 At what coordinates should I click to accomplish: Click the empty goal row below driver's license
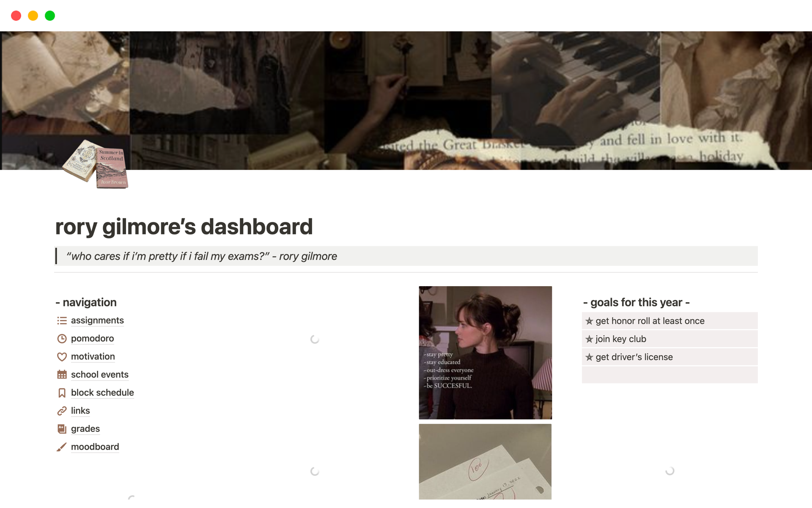pos(669,375)
